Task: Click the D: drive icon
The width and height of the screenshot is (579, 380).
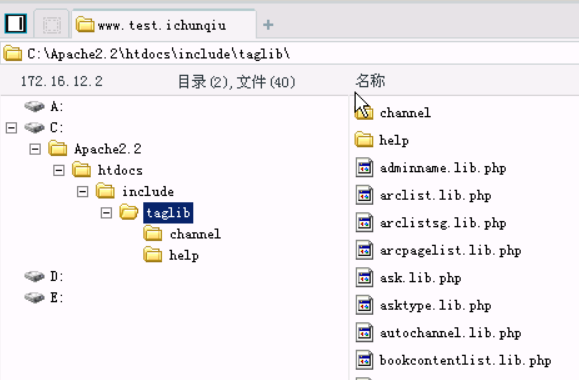Action: tap(34, 276)
